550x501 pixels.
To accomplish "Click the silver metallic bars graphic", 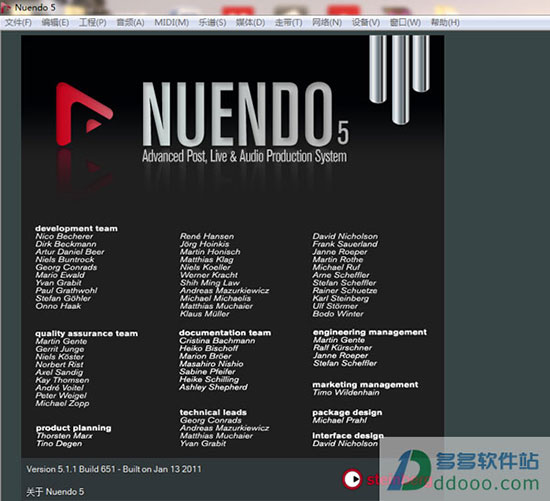I will coord(400,79).
